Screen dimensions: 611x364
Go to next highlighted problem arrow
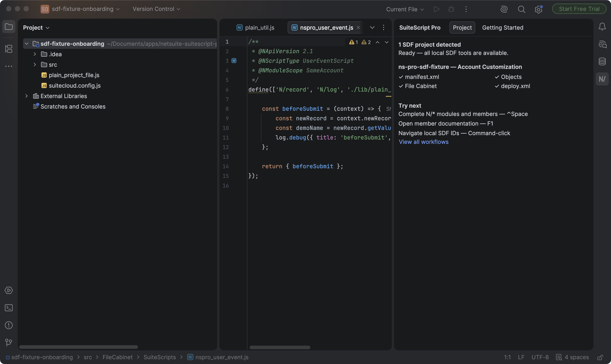pyautogui.click(x=387, y=42)
